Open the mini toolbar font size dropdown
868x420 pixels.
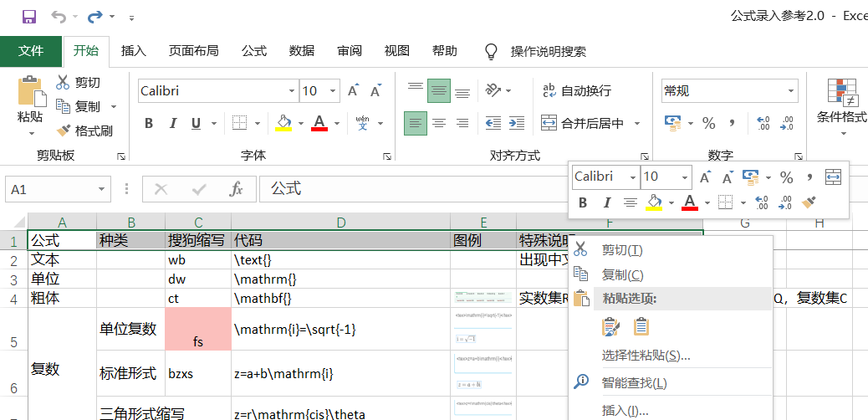(685, 177)
